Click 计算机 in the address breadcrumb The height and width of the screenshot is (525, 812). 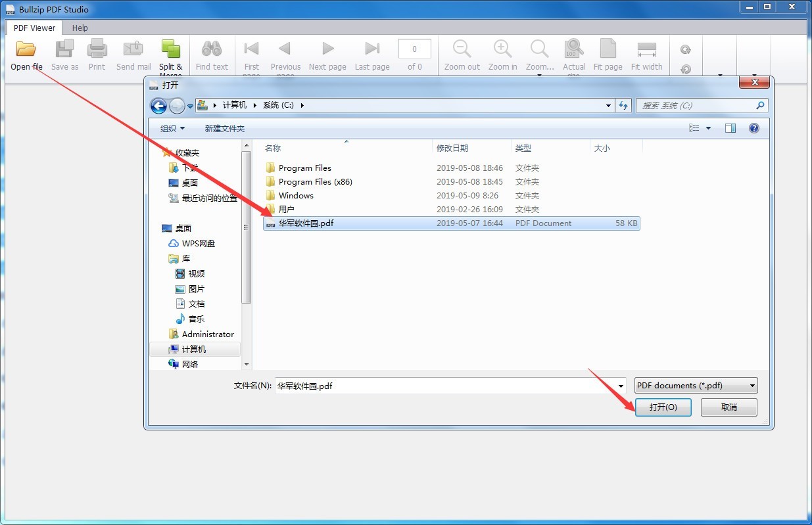(235, 105)
